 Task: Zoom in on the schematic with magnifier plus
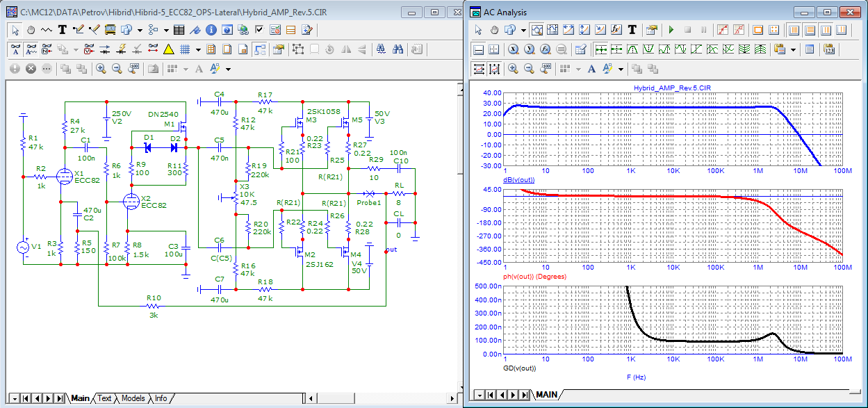(x=101, y=69)
